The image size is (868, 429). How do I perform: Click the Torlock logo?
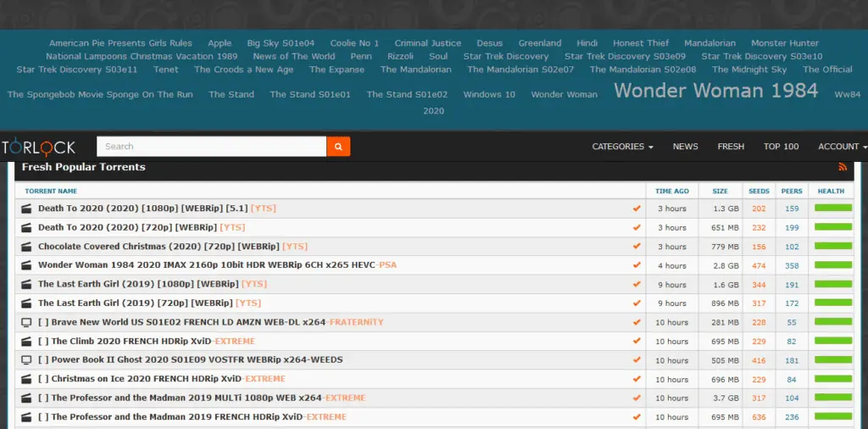[x=38, y=148]
